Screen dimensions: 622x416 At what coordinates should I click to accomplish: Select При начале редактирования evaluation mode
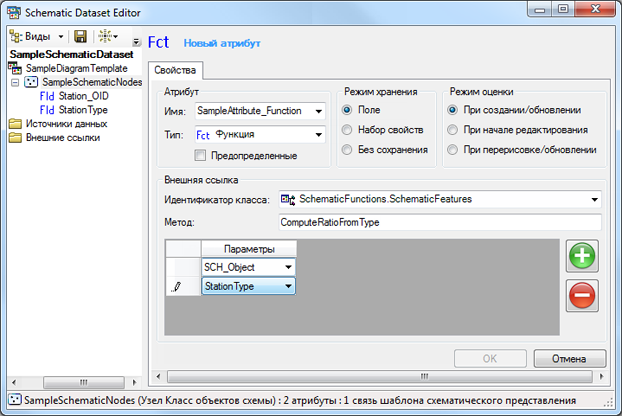(452, 130)
